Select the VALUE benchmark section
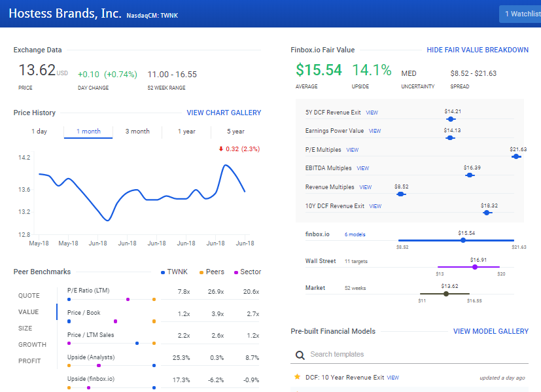This screenshot has height=392, width=541. pos(28,312)
